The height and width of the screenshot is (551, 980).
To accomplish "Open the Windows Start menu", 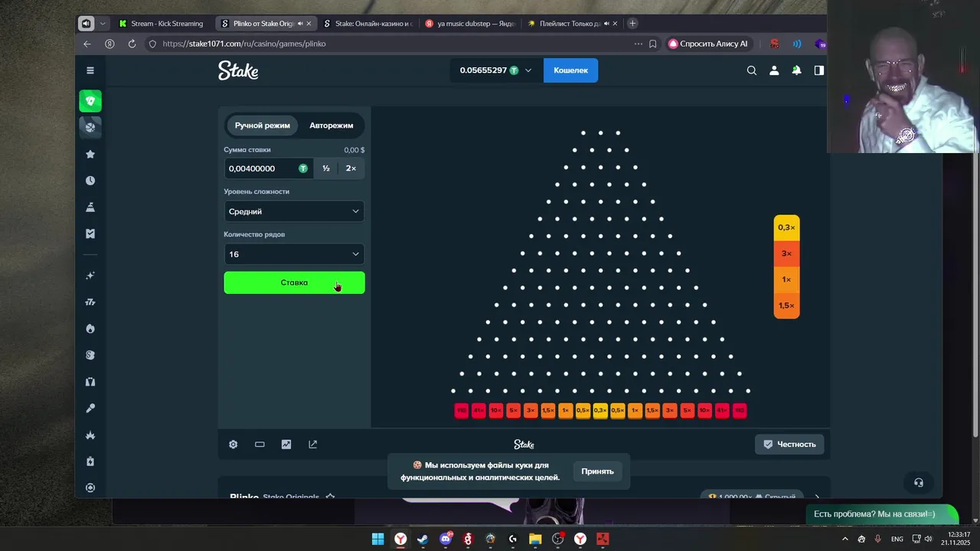I will coord(377,539).
